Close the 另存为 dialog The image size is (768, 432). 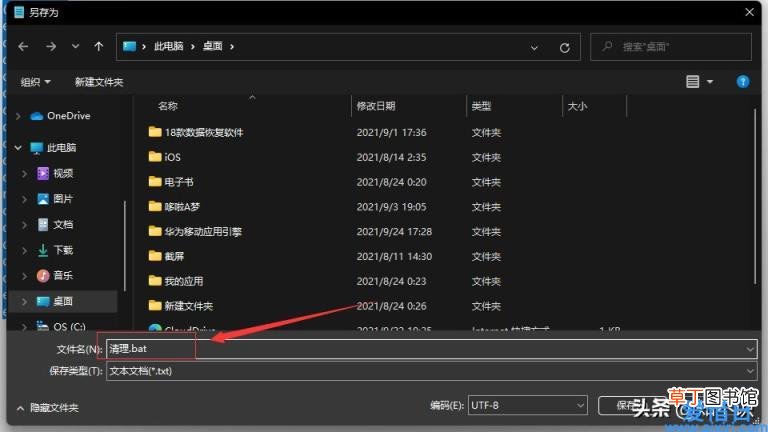coord(749,12)
